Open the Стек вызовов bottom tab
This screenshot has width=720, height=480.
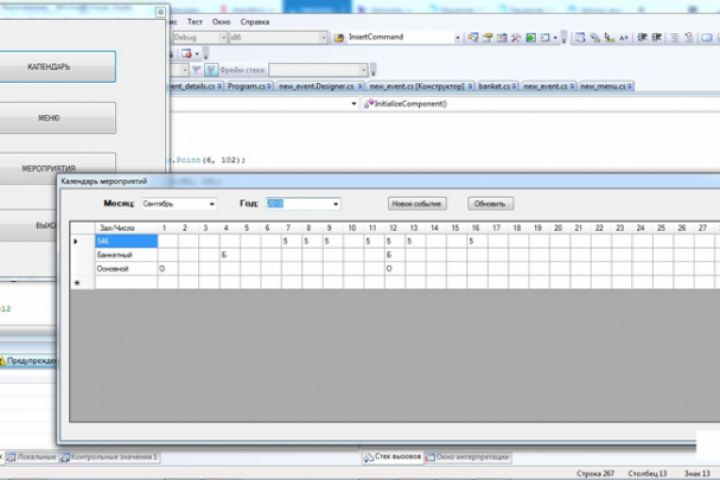393,457
